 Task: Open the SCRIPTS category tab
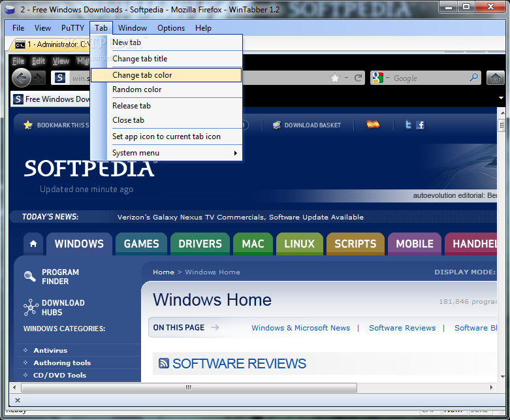coord(355,244)
